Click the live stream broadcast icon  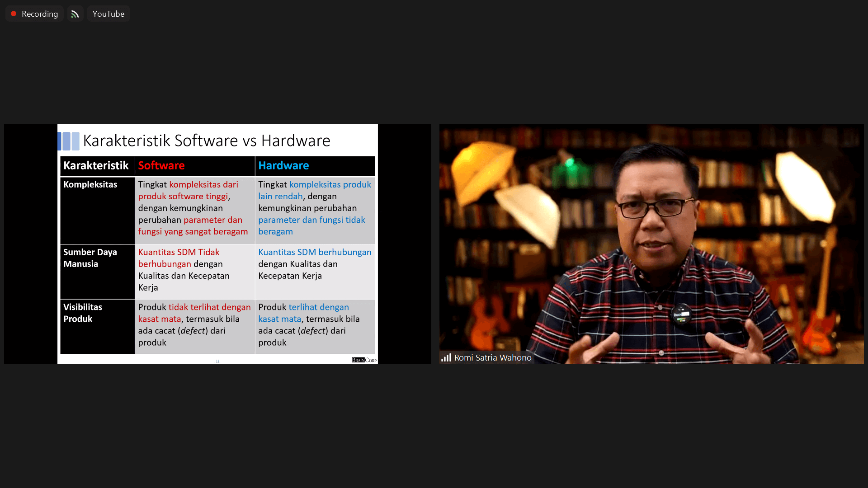coord(75,14)
